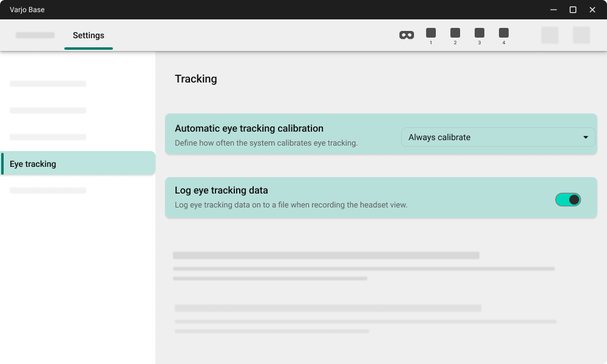Click the Log eye tracking data title

[x=222, y=190]
